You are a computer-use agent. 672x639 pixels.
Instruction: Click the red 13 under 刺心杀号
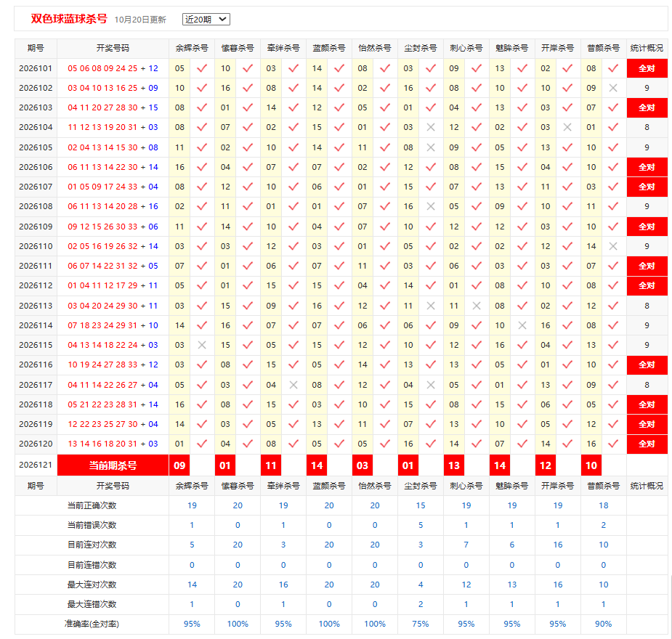(x=454, y=465)
